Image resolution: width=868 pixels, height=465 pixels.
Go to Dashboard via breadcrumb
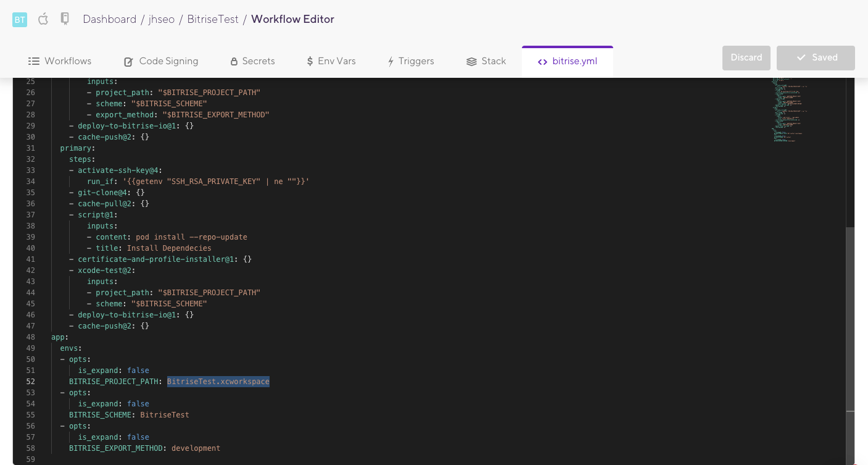(x=110, y=19)
